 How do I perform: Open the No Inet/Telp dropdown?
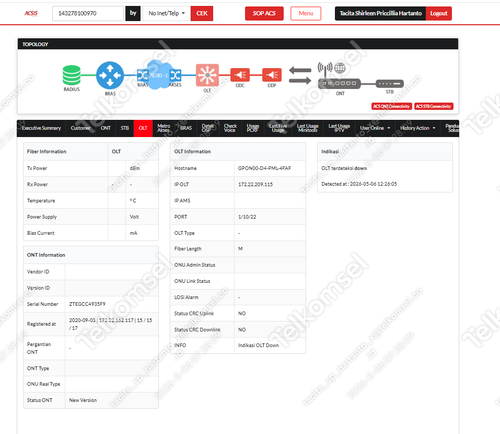click(x=166, y=13)
